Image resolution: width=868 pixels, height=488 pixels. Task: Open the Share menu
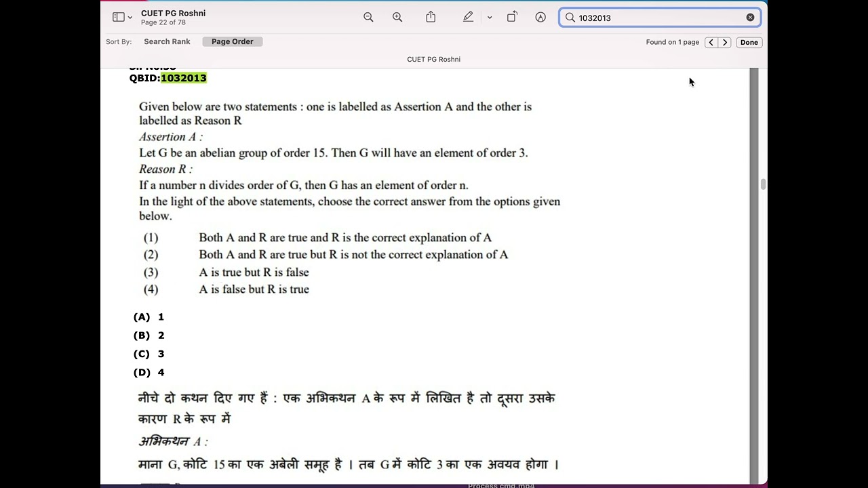coord(431,17)
